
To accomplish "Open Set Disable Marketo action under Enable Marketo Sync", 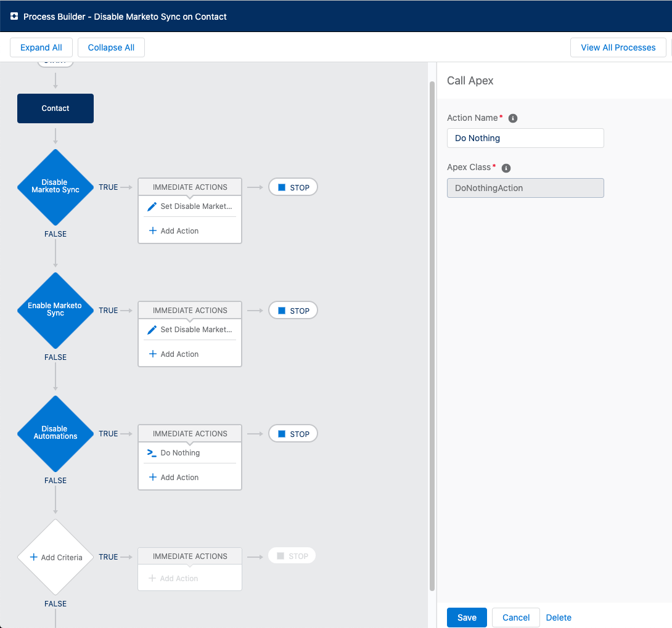I will click(190, 330).
